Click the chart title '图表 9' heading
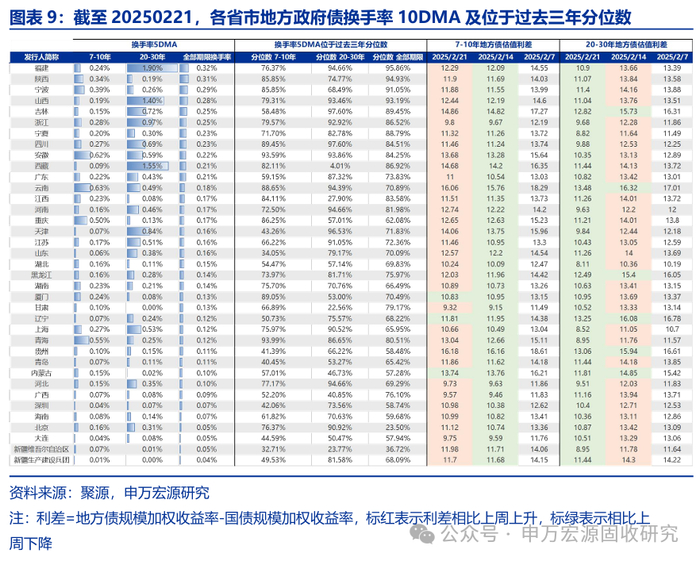The image size is (700, 561). click(320, 17)
